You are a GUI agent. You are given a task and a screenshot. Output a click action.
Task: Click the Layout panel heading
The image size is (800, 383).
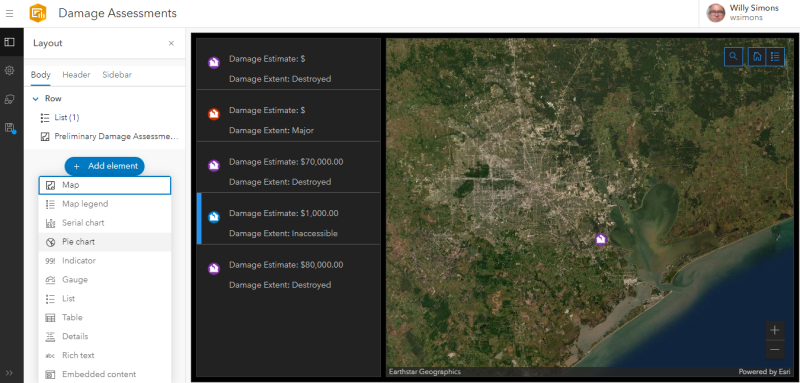coord(47,43)
